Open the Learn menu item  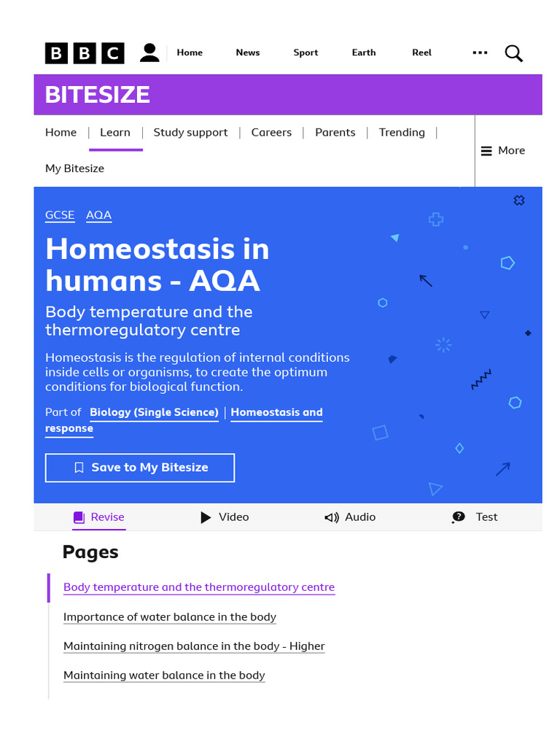115,132
